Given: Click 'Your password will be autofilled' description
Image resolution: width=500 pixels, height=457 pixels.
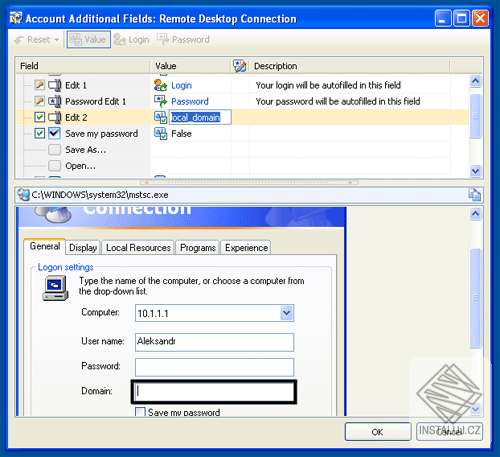Looking at the screenshot, I should click(338, 101).
